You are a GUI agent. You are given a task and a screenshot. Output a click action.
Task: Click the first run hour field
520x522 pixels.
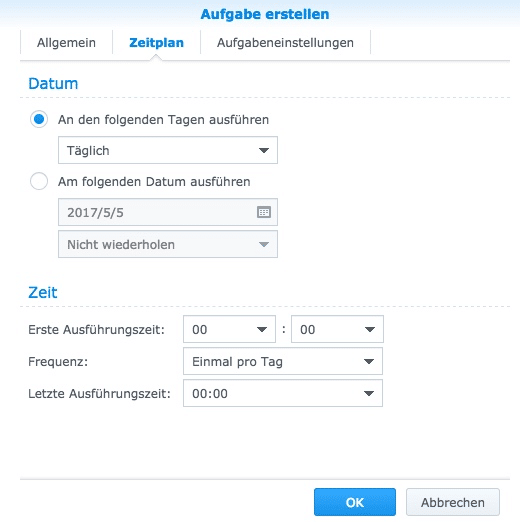(229, 329)
